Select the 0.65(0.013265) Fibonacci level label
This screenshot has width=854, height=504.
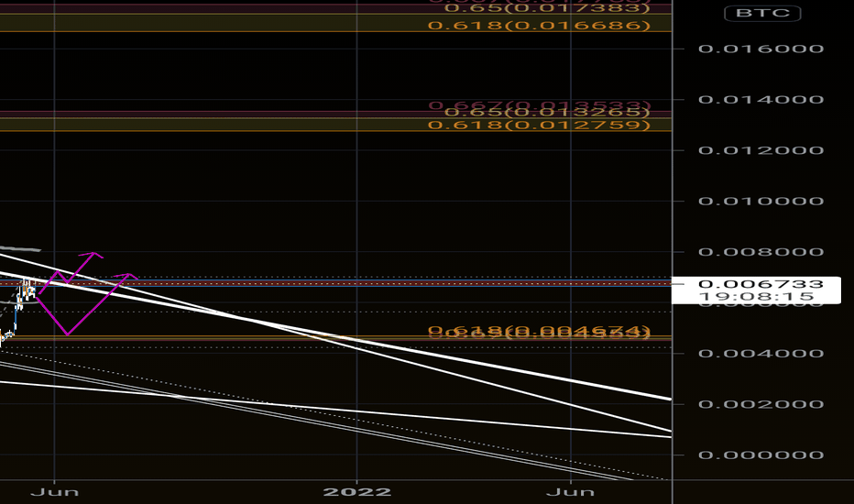pyautogui.click(x=547, y=113)
